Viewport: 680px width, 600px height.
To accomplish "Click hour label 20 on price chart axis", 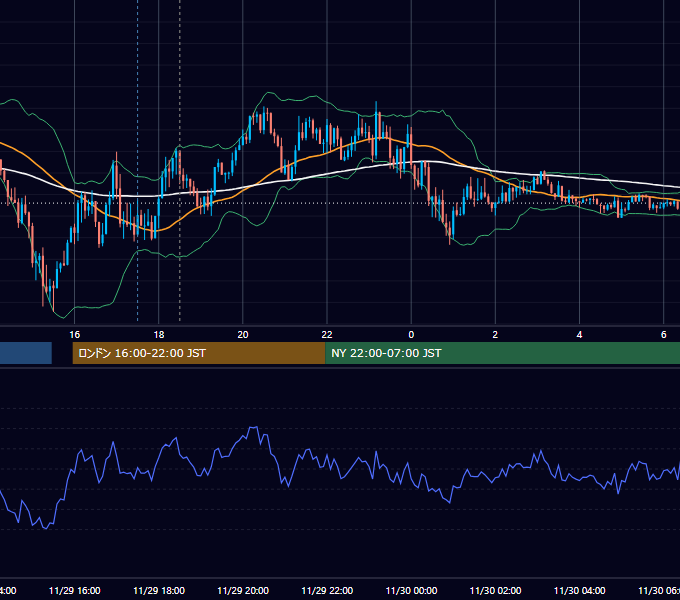I will pos(243,334).
